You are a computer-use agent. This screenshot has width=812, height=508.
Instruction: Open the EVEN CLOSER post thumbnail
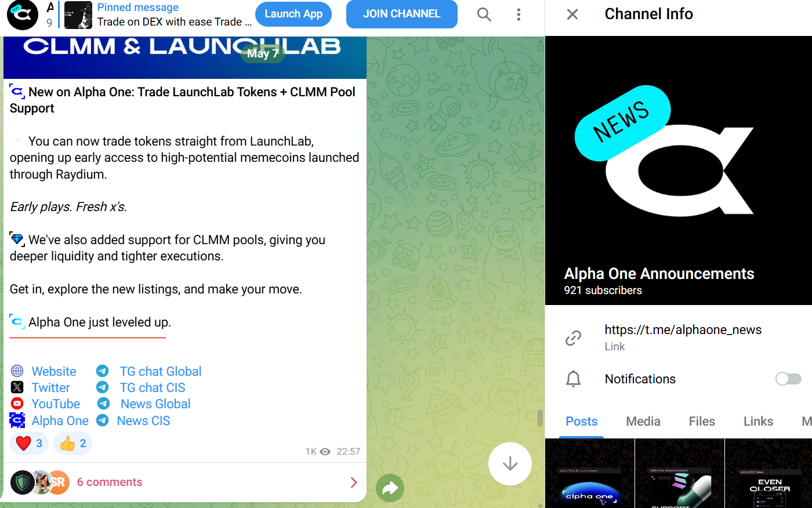click(x=769, y=473)
